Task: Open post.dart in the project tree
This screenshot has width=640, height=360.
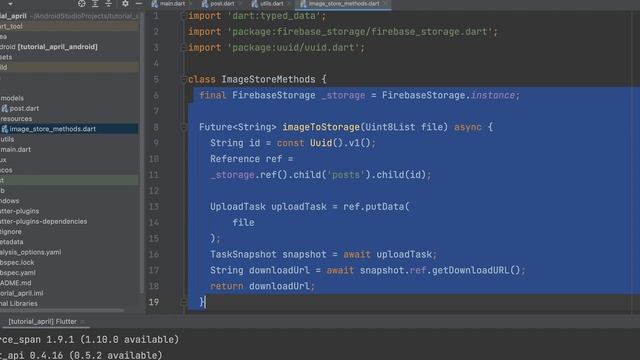Action: point(24,109)
